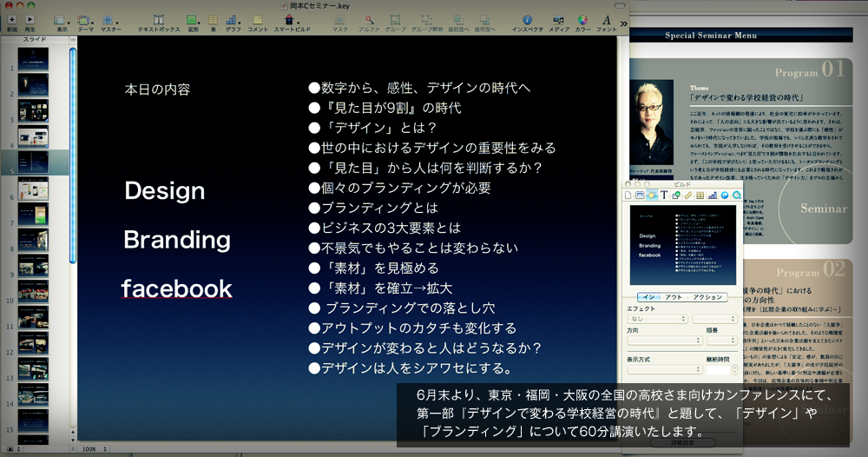Click the slide navigator vertical scrollbar
Viewport: 868px width, 457px height.
click(73, 156)
